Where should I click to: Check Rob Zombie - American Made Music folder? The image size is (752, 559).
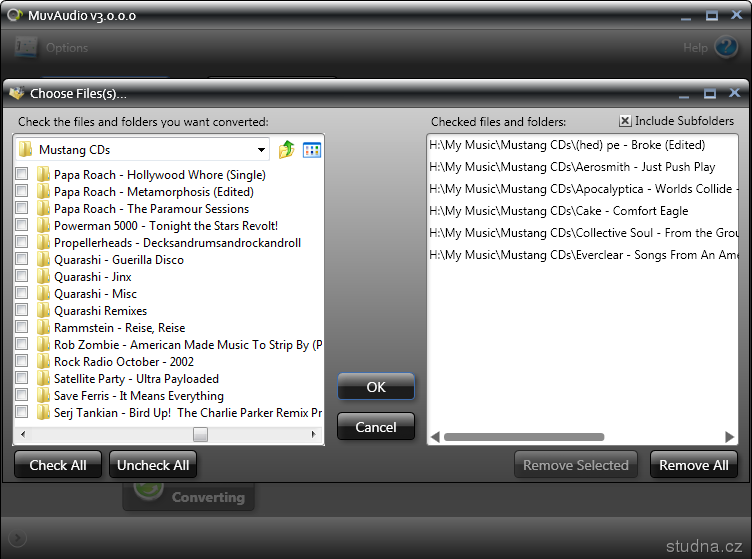click(22, 343)
